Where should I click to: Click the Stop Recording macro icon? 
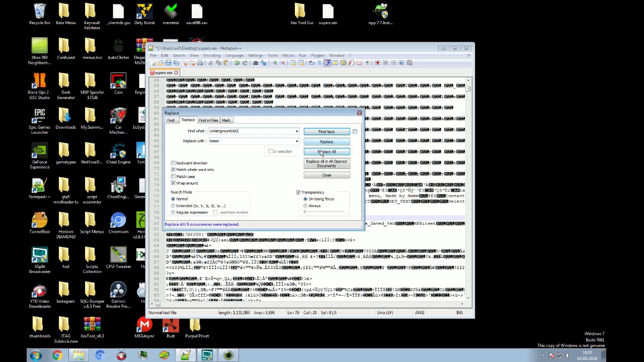point(385,63)
